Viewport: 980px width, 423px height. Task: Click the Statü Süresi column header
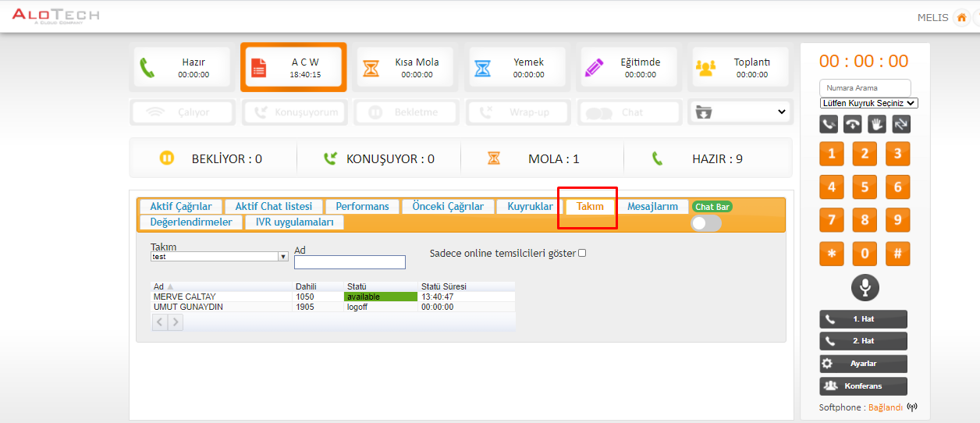tap(467, 286)
